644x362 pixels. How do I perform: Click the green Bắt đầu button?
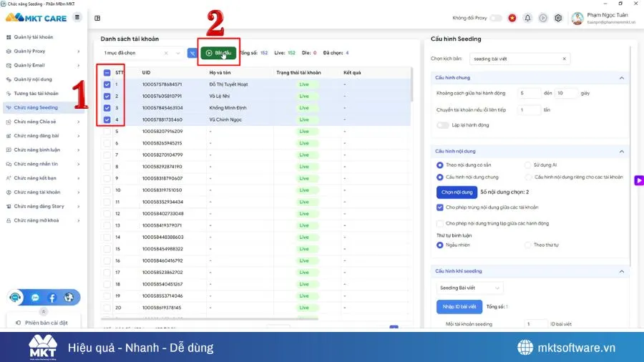[218, 53]
